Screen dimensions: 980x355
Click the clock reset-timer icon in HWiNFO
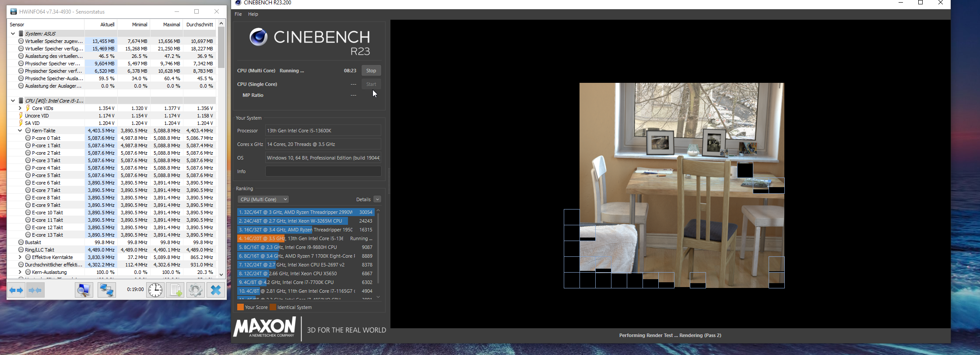155,290
